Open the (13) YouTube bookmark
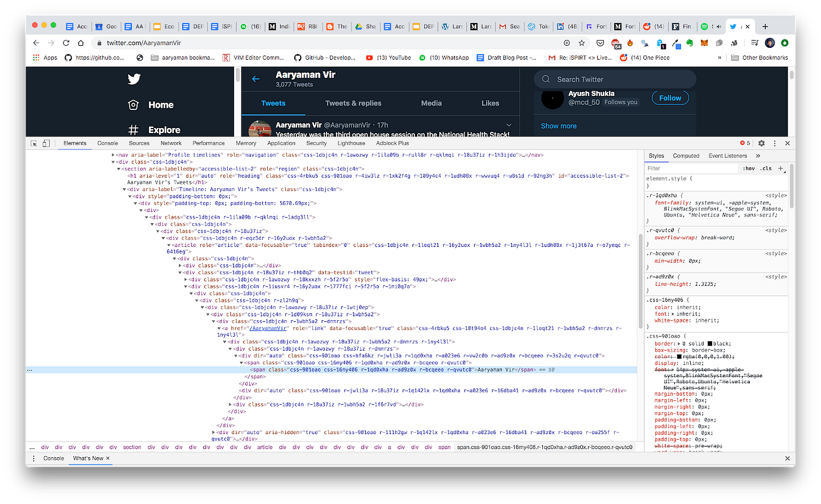 pyautogui.click(x=389, y=58)
